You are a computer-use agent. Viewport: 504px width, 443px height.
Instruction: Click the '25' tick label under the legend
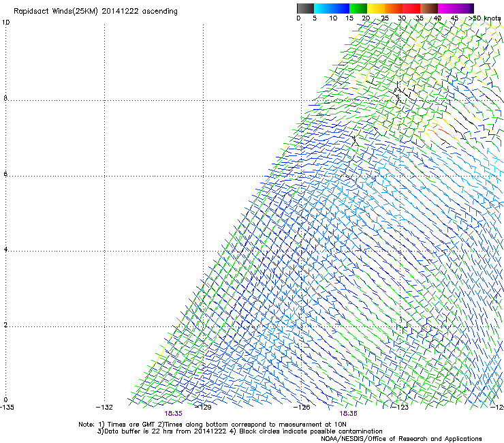(385, 18)
